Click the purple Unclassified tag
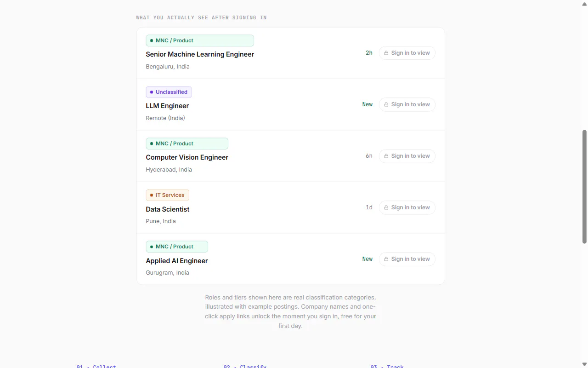The image size is (588, 368). 169,92
